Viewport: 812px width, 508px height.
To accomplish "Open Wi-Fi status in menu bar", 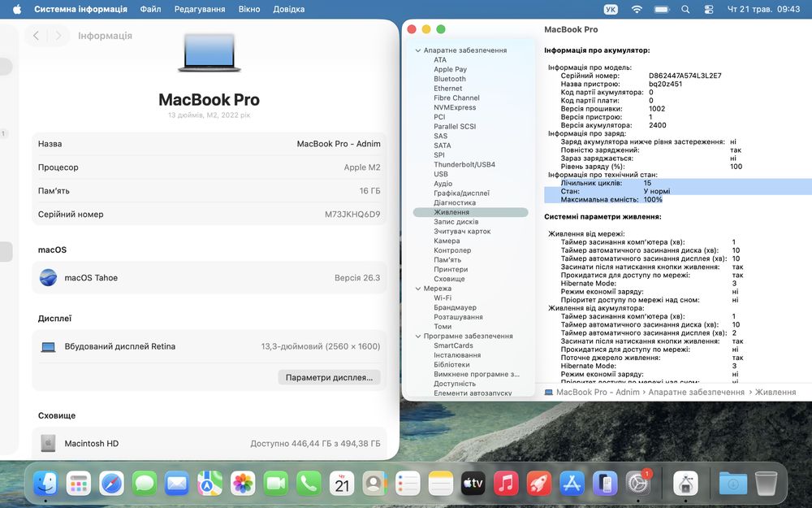I will (637, 9).
